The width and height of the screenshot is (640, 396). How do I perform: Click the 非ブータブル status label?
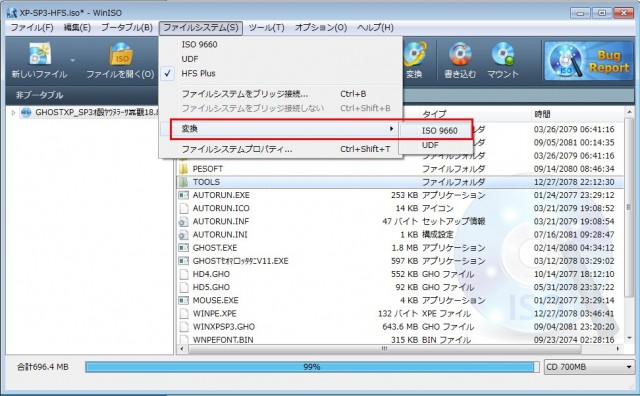(40, 95)
